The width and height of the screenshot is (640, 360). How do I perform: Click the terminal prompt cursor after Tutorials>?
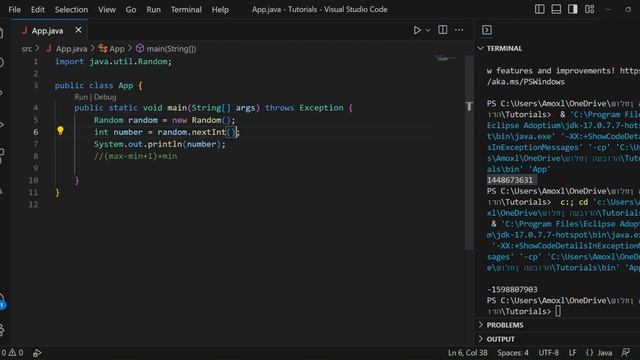[558, 311]
